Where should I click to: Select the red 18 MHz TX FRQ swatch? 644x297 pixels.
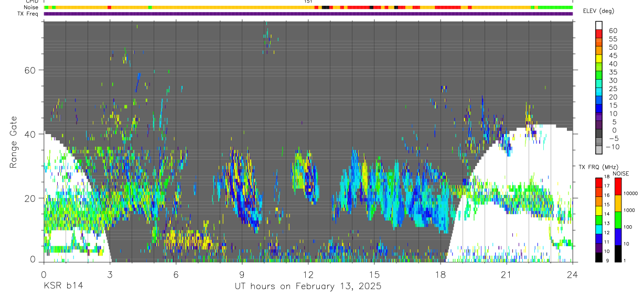(599, 181)
